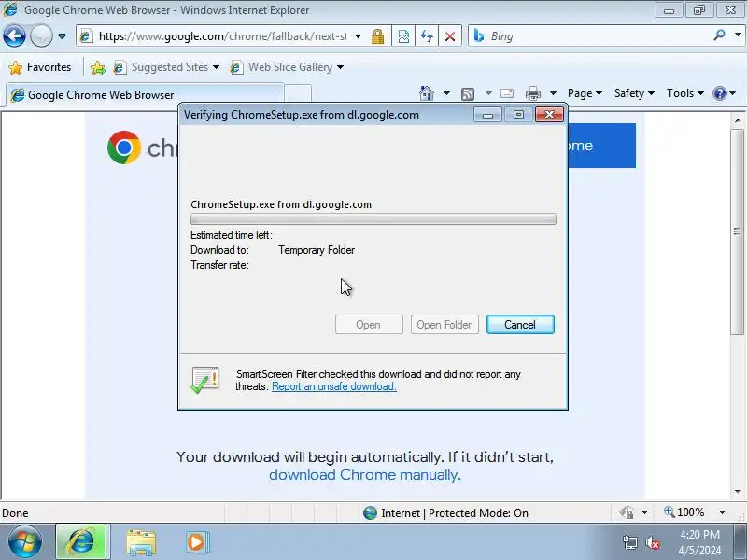Open the search provider dropdown arrow
The image size is (747, 560).
point(738,35)
